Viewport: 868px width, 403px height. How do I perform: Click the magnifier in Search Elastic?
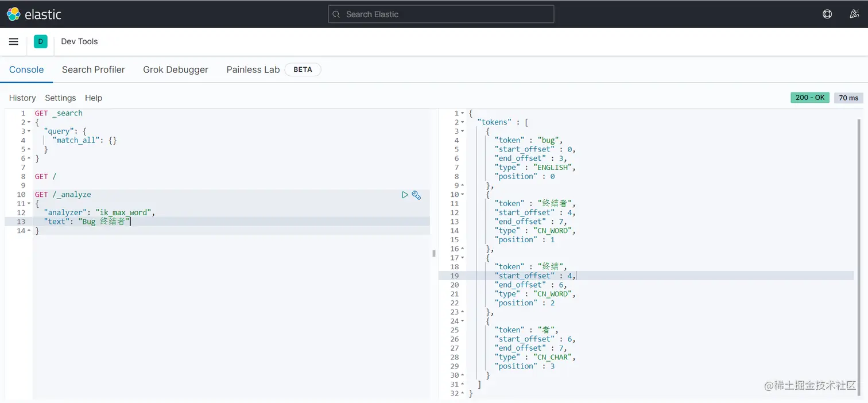point(337,14)
